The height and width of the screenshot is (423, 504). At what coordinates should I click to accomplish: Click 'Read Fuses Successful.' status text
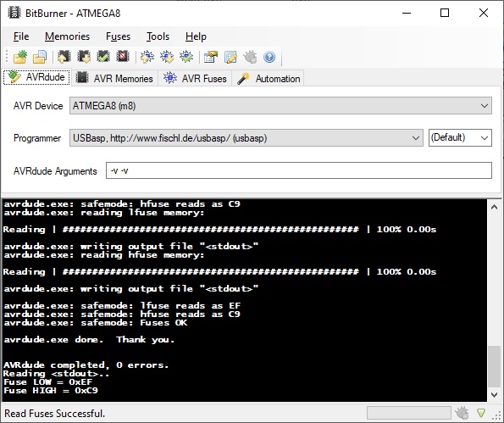coord(55,413)
